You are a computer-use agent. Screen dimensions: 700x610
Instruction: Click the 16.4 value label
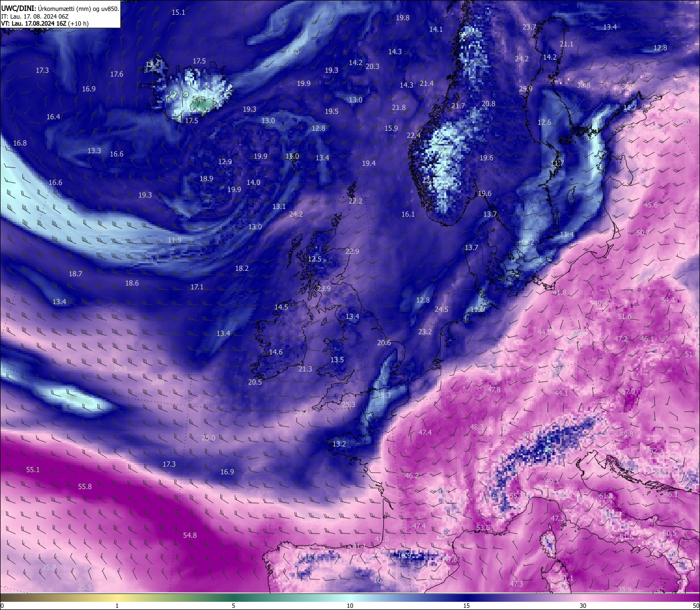pyautogui.click(x=53, y=117)
